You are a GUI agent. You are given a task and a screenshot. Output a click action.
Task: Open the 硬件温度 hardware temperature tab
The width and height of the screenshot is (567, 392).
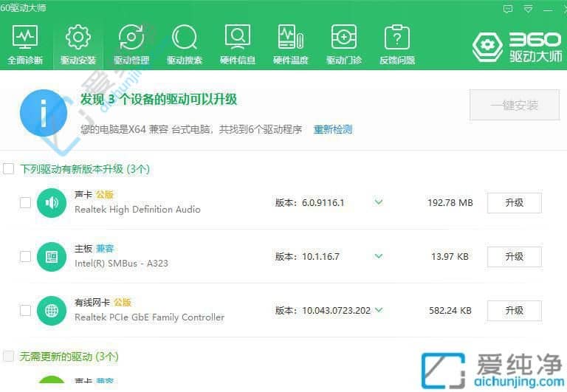pos(291,45)
